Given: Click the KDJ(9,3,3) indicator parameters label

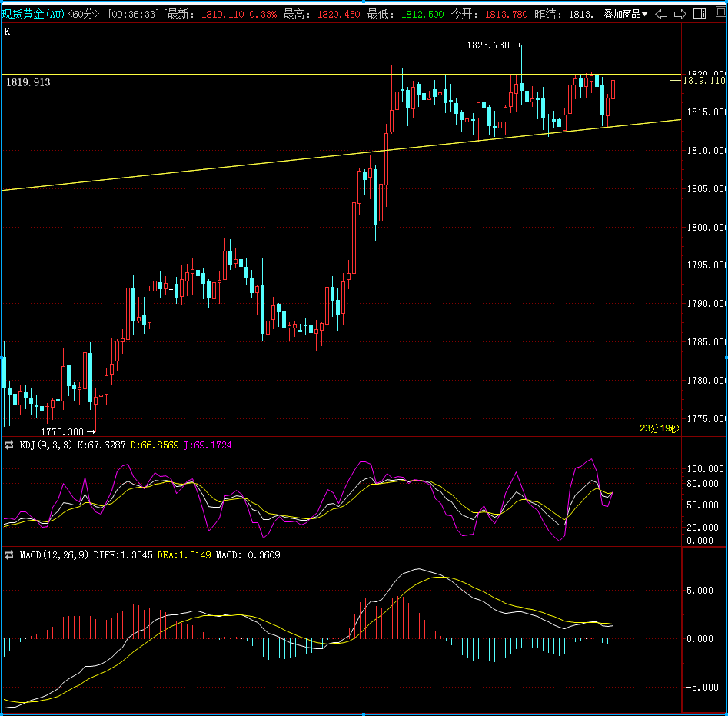Looking at the screenshot, I should coord(46,445).
